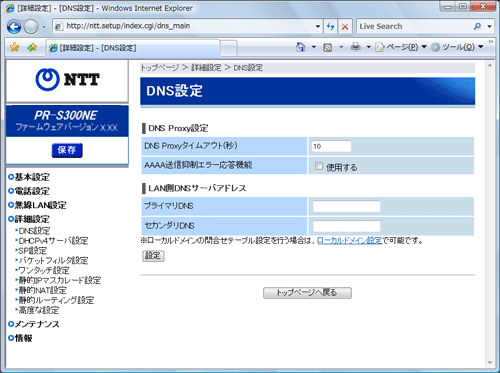Click the scrollbar down arrow
This screenshot has width=500, height=373.
(x=490, y=363)
